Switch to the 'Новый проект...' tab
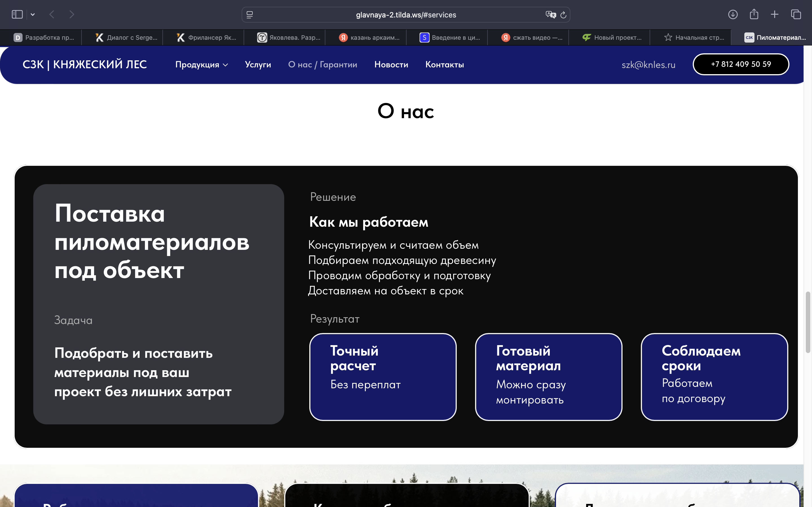The image size is (812, 507). [x=609, y=38]
